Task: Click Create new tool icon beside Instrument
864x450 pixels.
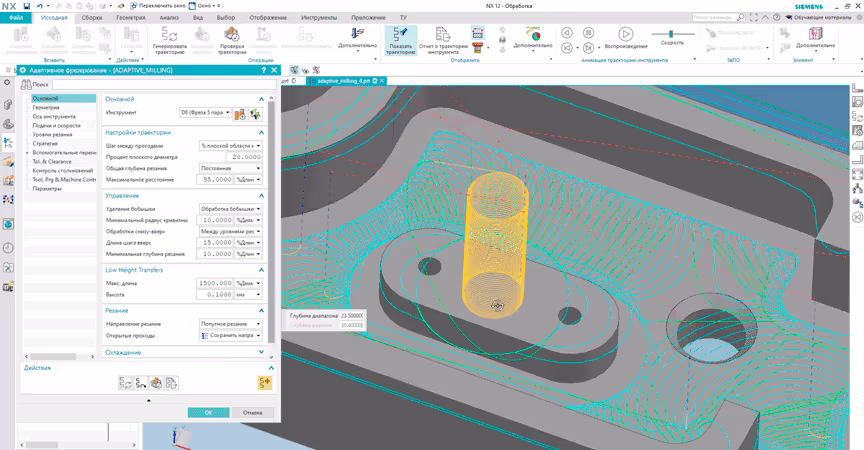Action: (x=240, y=114)
